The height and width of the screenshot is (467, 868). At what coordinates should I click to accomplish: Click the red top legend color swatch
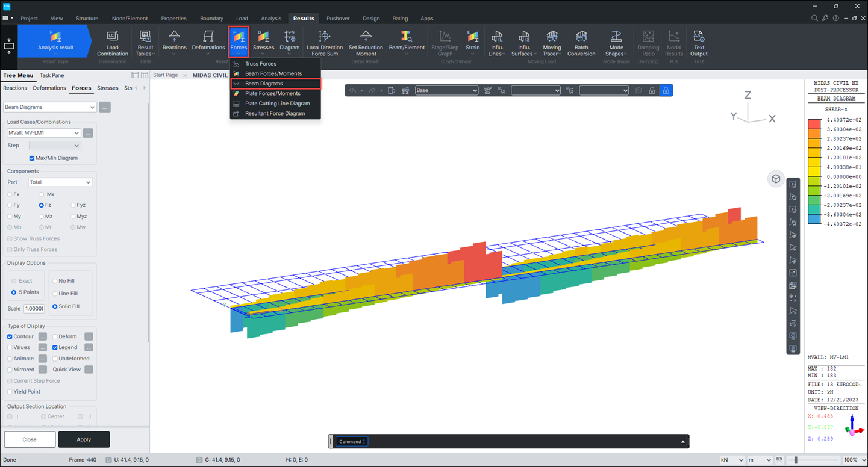click(814, 125)
